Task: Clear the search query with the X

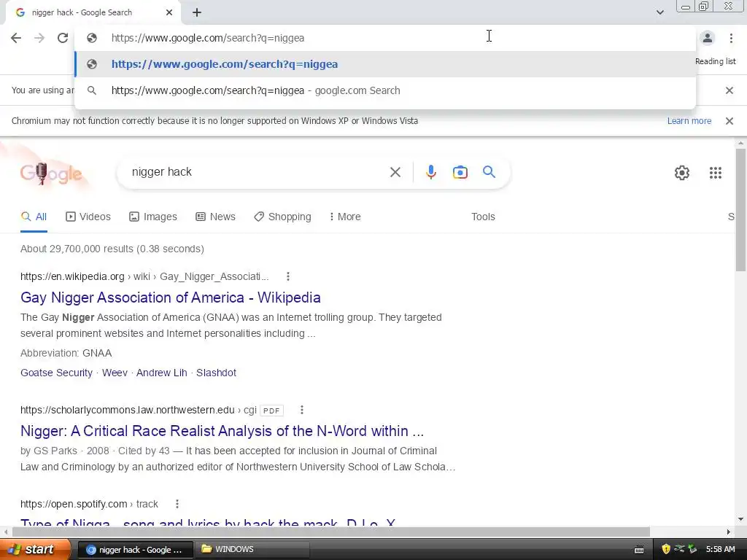Action: (395, 172)
